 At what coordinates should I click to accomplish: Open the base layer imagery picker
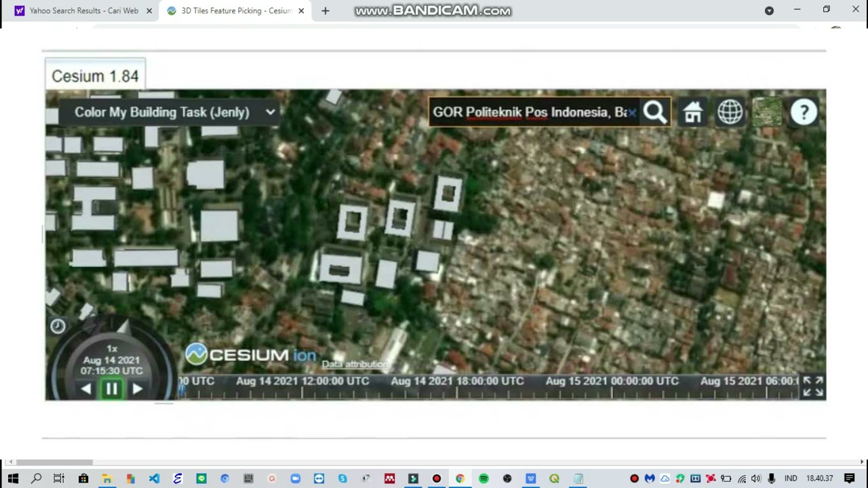(767, 113)
